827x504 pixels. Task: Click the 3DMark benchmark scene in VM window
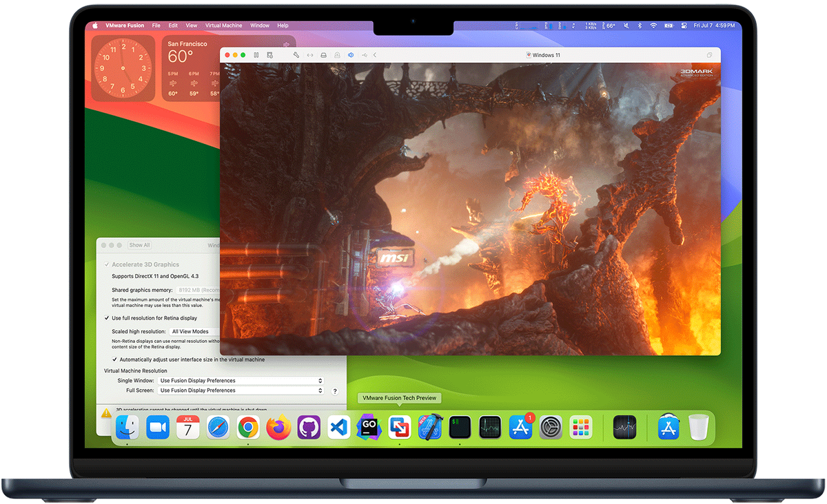click(x=470, y=209)
